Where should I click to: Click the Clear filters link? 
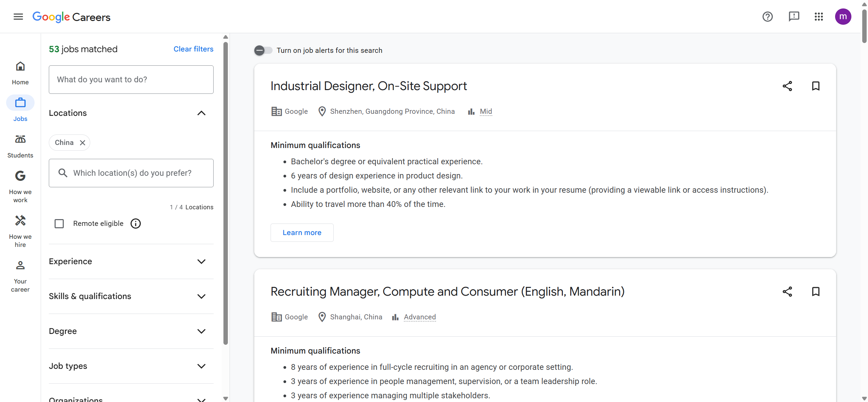pyautogui.click(x=193, y=49)
